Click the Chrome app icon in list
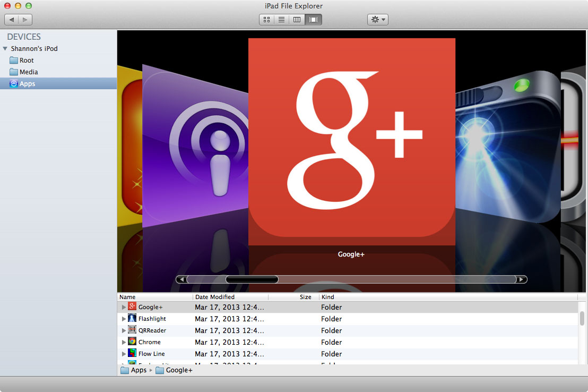 132,342
